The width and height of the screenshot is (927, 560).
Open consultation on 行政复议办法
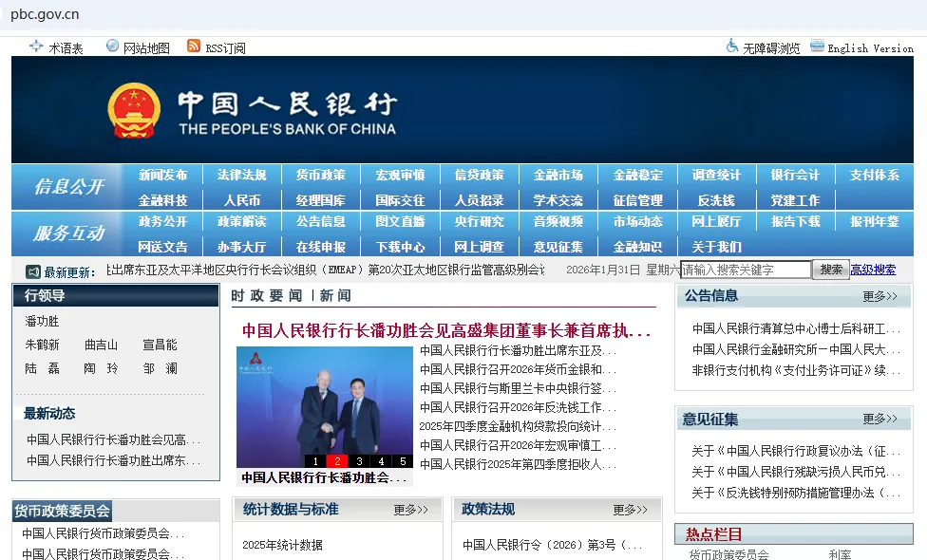[x=796, y=451]
